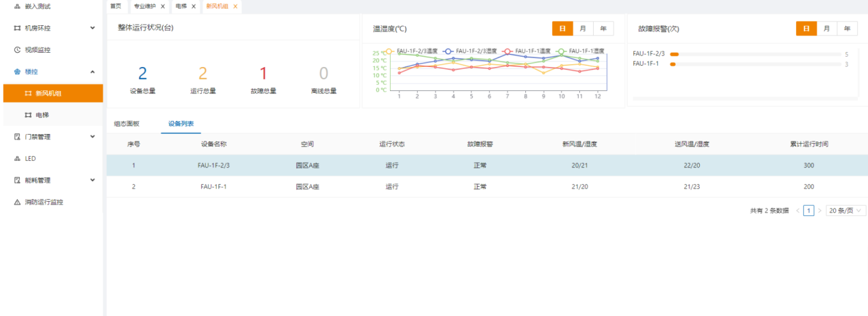The height and width of the screenshot is (316, 868).
Task: Close the 专业维护 tab with its X
Action: (x=162, y=6)
